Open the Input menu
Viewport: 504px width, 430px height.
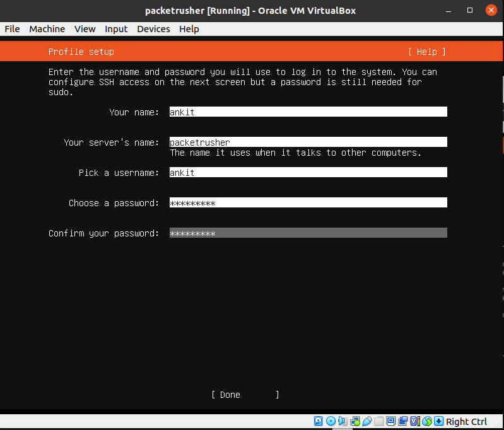coord(116,29)
